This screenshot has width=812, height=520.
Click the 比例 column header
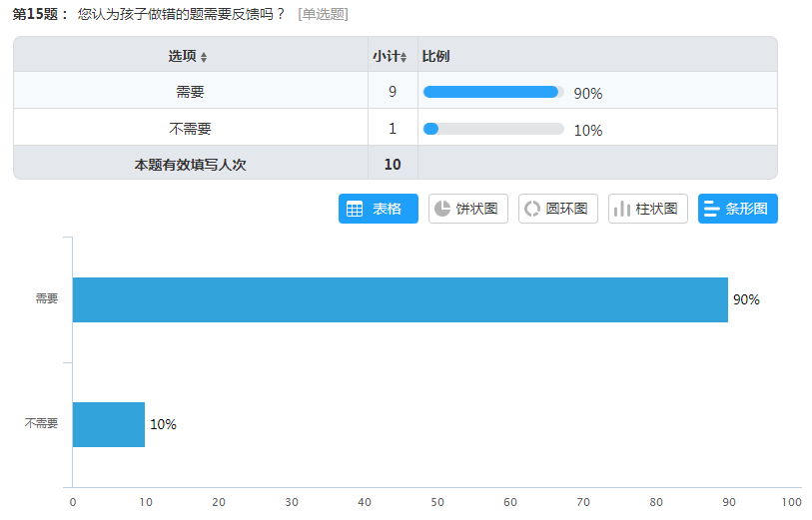(435, 56)
